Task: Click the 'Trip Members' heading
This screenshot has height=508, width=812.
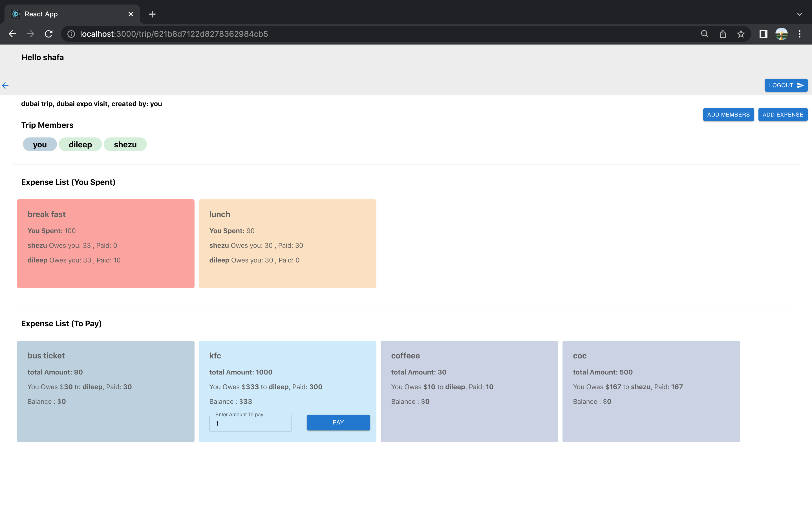Action: pyautogui.click(x=47, y=125)
